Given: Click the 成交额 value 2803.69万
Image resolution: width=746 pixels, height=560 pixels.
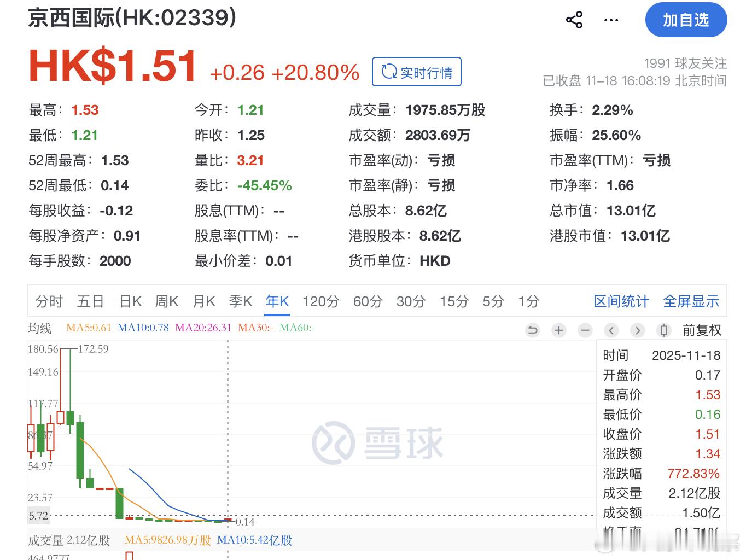Looking at the screenshot, I should pyautogui.click(x=438, y=135).
